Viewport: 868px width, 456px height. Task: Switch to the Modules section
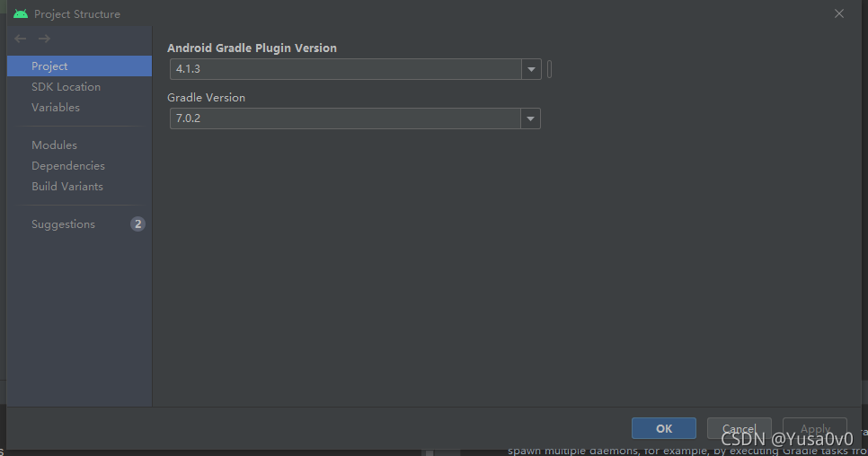(x=54, y=145)
